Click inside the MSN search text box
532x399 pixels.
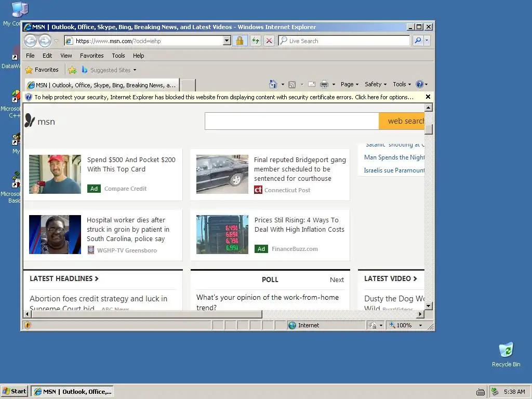coord(292,121)
